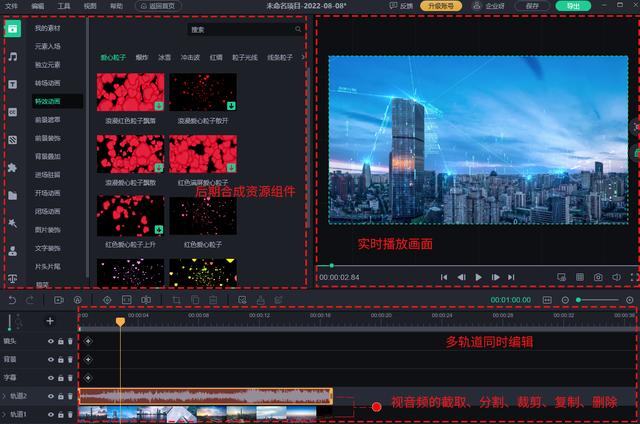
Task: Toggle visibility of the 镜头 track
Action: click(51, 341)
